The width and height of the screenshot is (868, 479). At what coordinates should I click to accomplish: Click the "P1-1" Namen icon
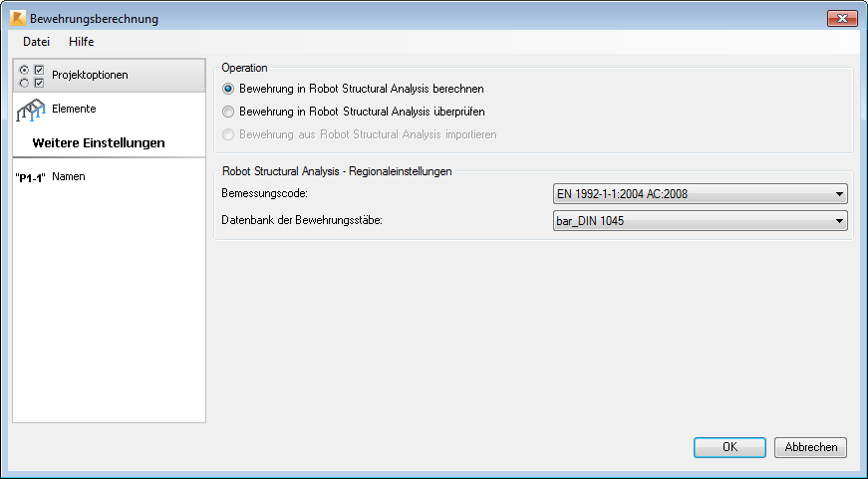[31, 178]
